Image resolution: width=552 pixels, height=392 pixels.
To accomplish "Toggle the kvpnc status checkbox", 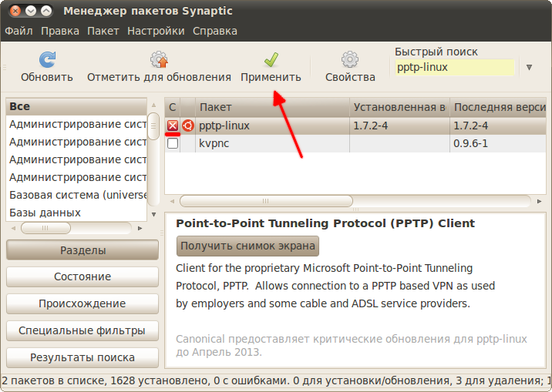I will (x=173, y=143).
